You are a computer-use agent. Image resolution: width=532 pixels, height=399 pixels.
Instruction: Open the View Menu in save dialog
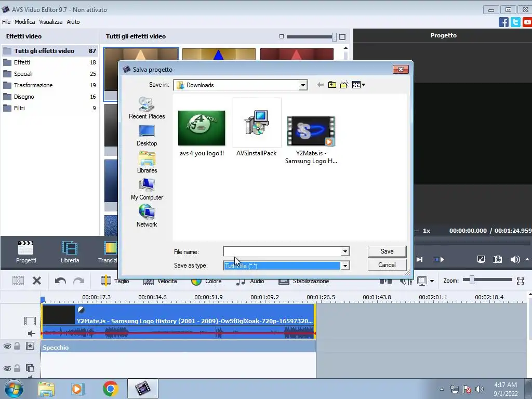pos(358,85)
